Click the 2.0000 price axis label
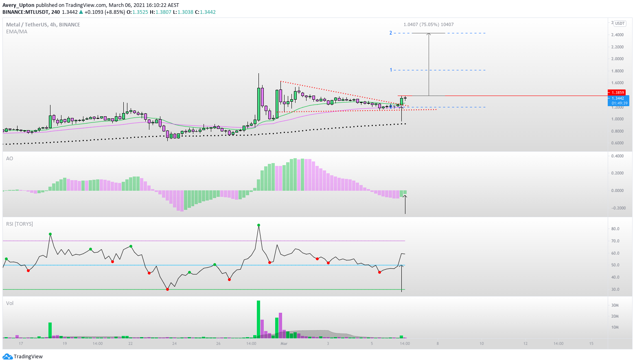The image size is (635, 364). tap(617, 59)
